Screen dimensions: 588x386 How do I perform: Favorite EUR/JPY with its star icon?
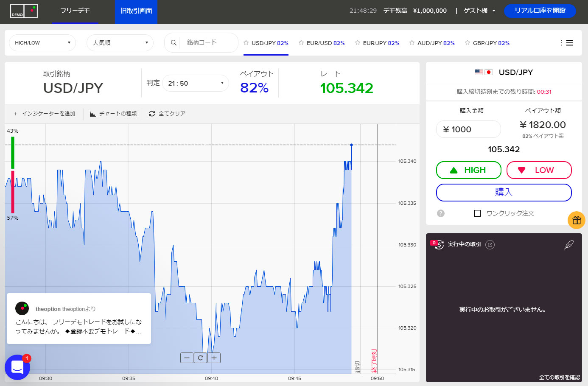[358, 42]
